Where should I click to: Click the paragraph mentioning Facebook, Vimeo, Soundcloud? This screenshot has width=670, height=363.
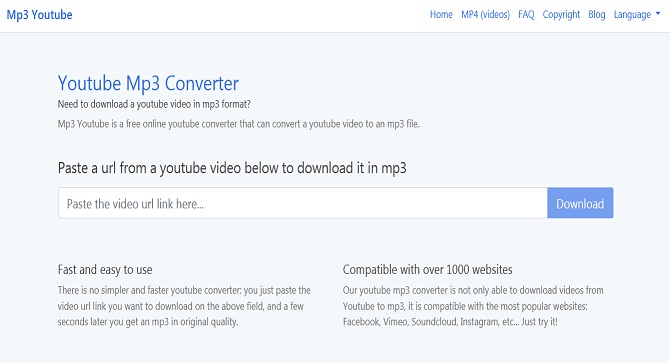click(x=473, y=306)
